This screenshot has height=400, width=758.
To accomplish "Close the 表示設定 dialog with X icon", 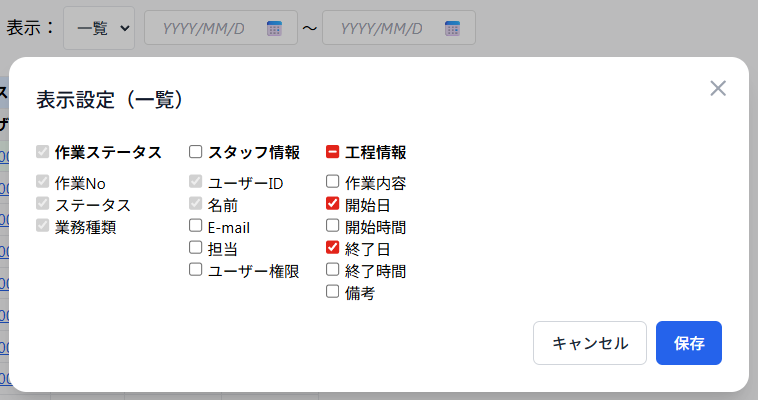I will click(x=717, y=88).
